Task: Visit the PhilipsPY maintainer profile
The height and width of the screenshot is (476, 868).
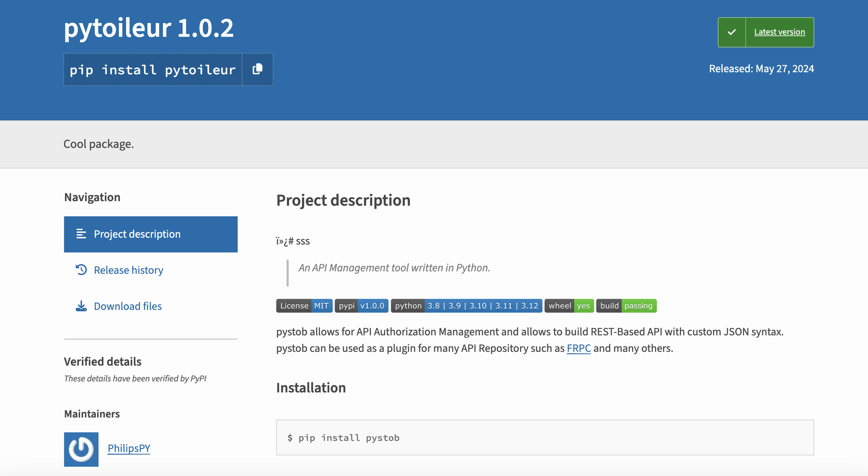Action: [x=129, y=448]
